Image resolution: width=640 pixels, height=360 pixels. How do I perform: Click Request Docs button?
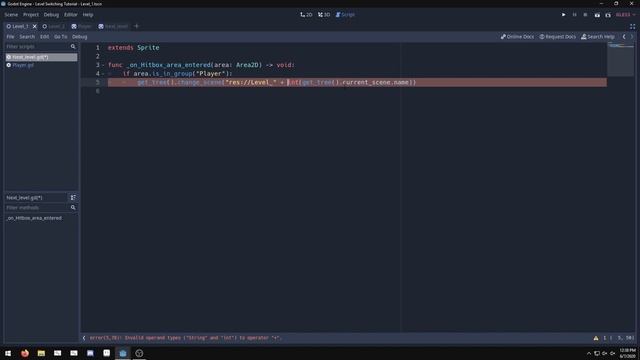click(558, 37)
